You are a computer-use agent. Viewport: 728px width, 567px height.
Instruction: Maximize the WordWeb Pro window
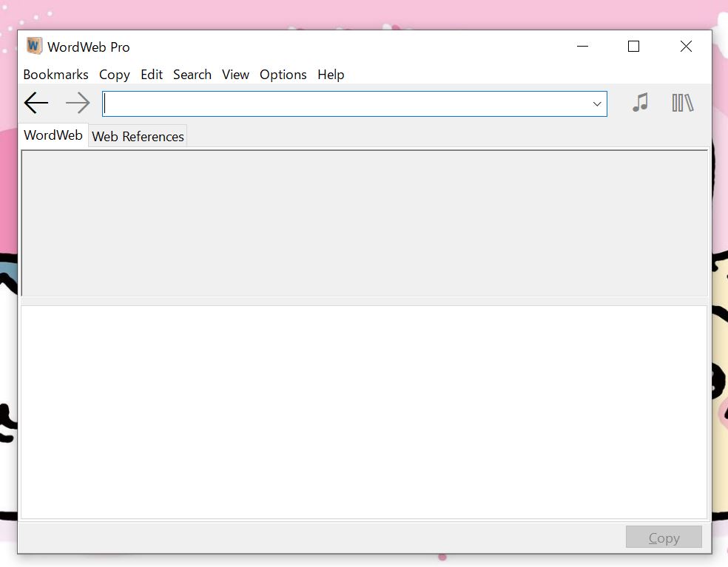633,47
